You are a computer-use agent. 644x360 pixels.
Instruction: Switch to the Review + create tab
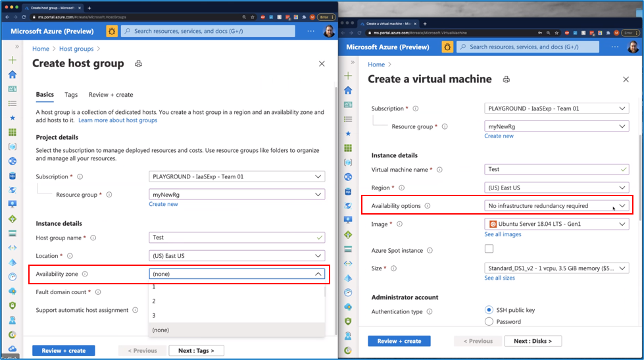coord(111,95)
